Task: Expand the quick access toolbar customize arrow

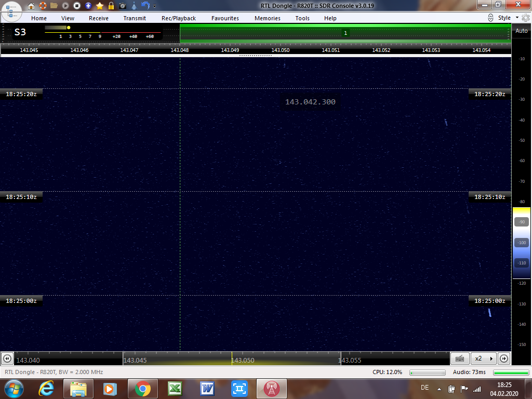Action: pyautogui.click(x=154, y=6)
